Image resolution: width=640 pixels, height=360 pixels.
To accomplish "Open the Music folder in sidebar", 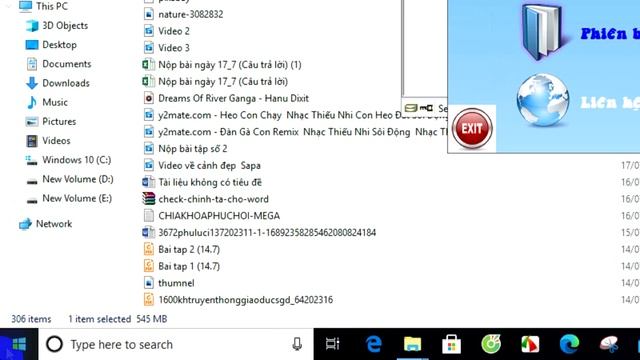I will coord(55,102).
